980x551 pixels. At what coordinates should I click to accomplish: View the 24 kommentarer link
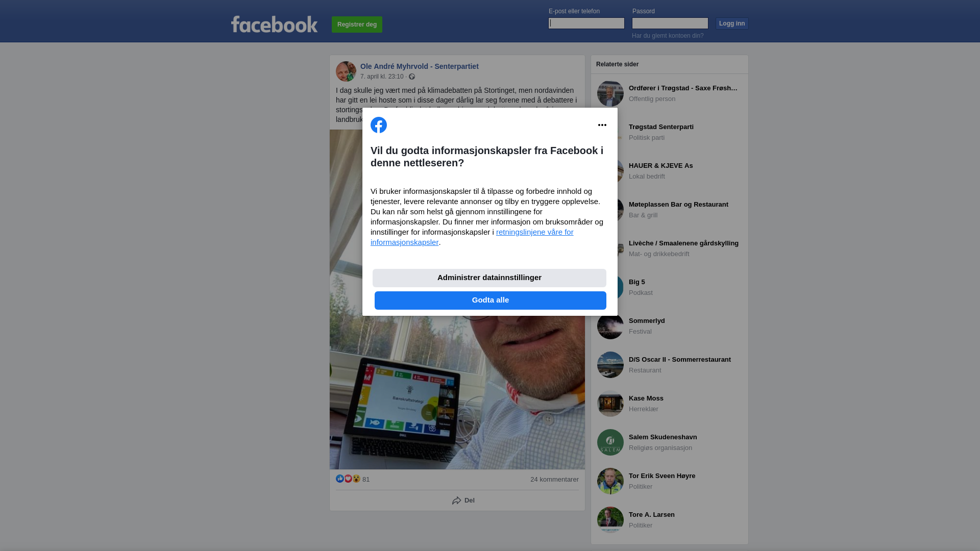click(x=554, y=480)
